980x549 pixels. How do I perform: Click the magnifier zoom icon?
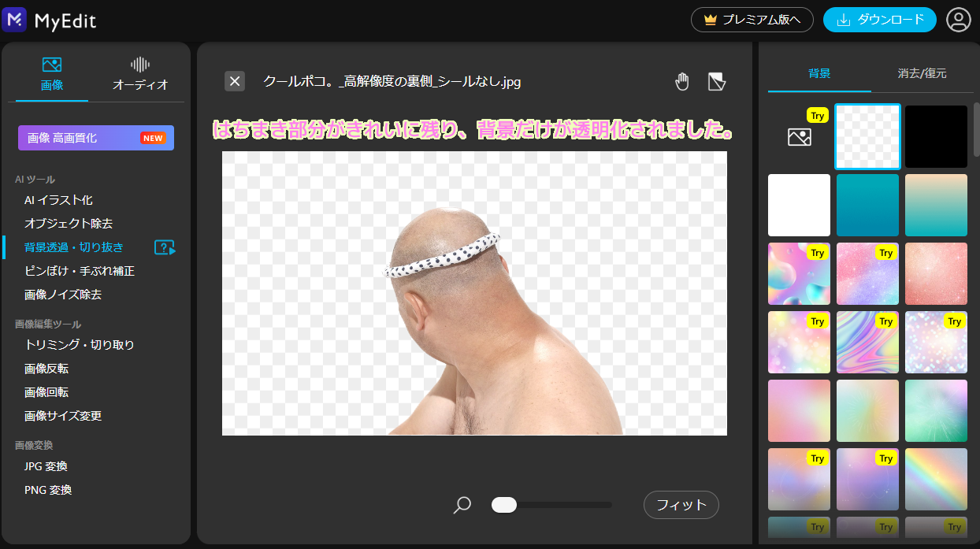coord(462,505)
